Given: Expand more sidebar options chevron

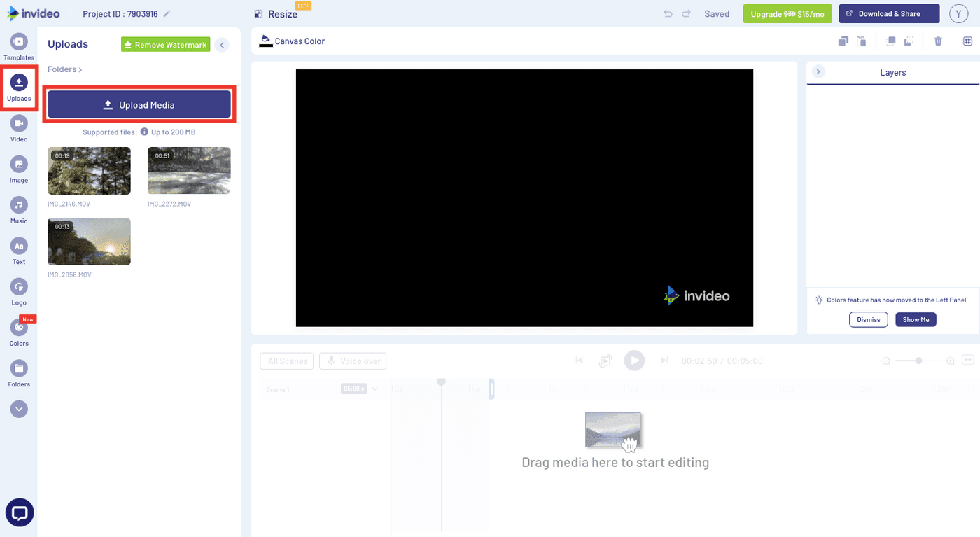Looking at the screenshot, I should pos(19,410).
